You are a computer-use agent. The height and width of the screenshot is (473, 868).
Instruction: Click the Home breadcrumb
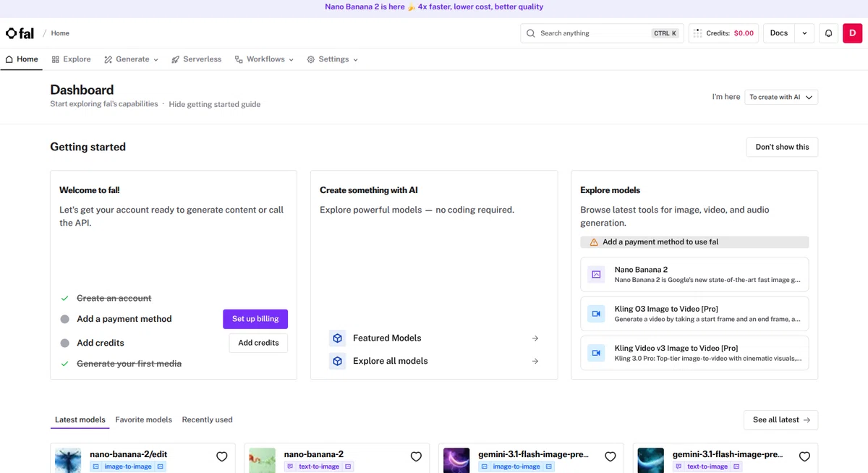pos(60,33)
